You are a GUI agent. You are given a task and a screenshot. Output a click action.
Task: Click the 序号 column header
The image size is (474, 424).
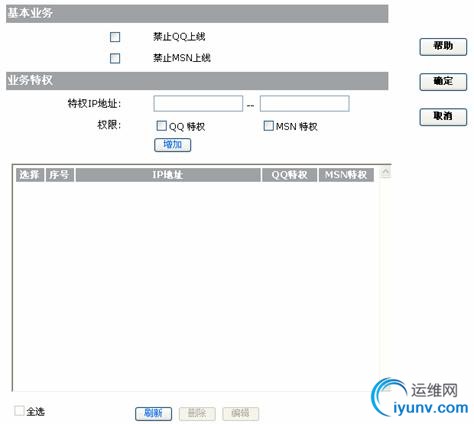pos(60,175)
